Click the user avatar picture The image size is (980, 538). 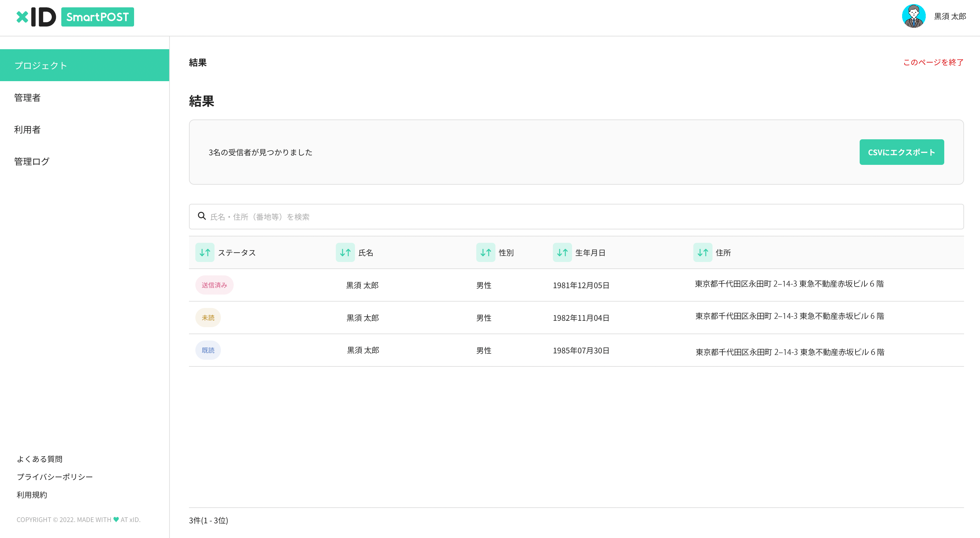pyautogui.click(x=913, y=16)
